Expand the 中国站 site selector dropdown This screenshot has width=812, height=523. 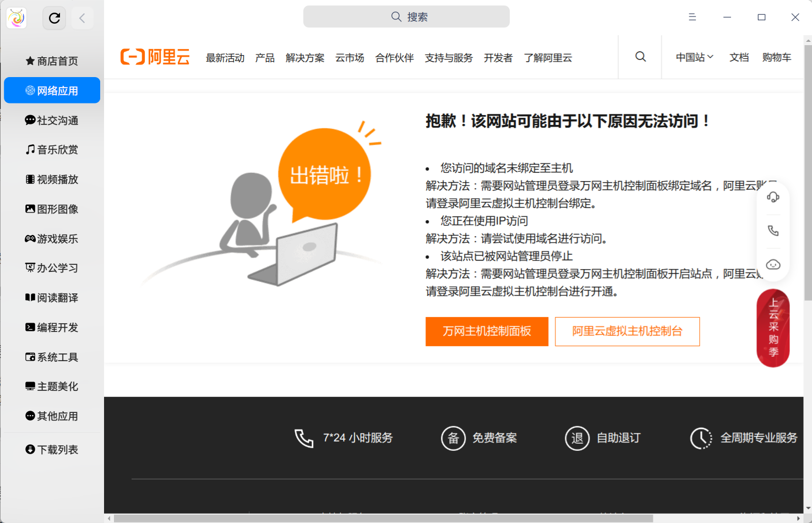pyautogui.click(x=694, y=57)
